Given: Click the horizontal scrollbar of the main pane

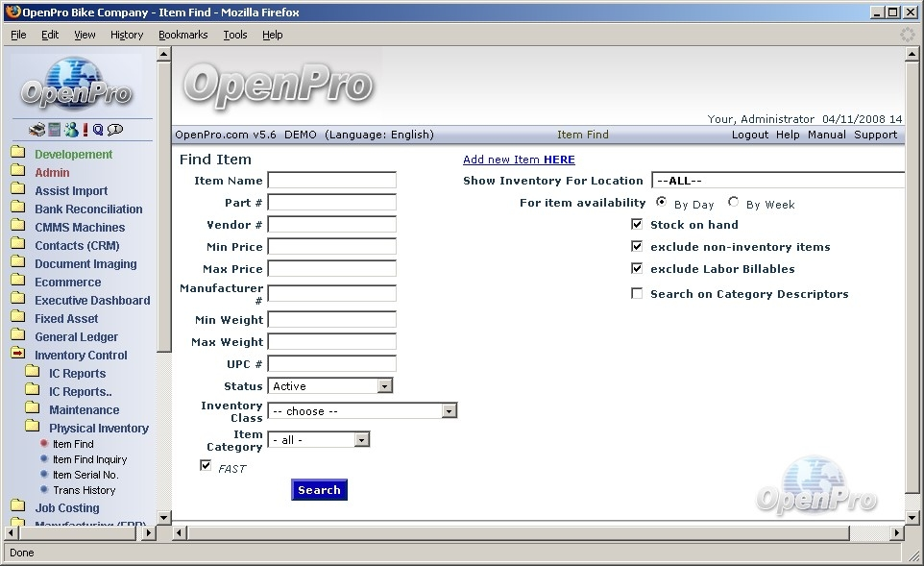Looking at the screenshot, I should (x=519, y=532).
